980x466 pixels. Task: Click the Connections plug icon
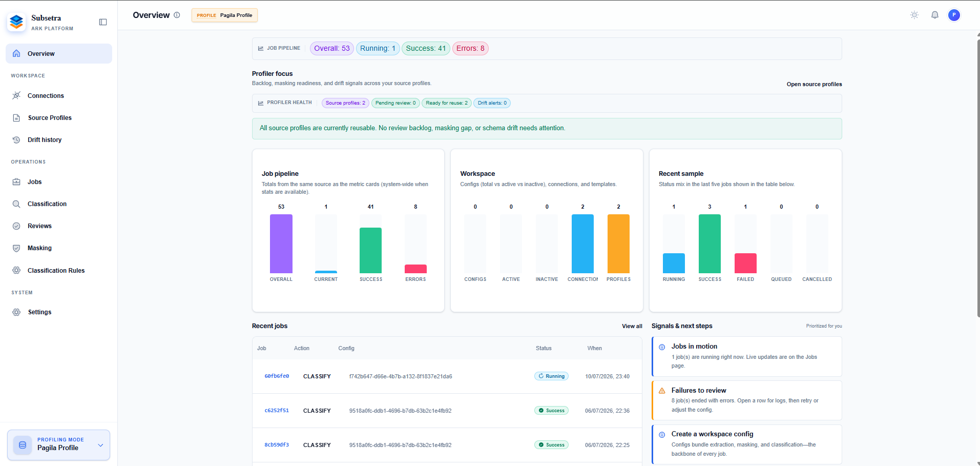[x=16, y=95]
